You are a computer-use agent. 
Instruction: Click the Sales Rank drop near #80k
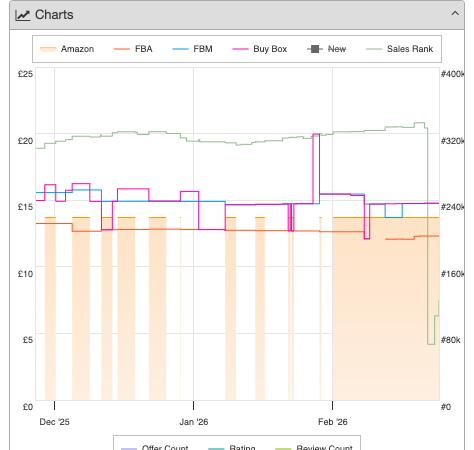click(431, 344)
